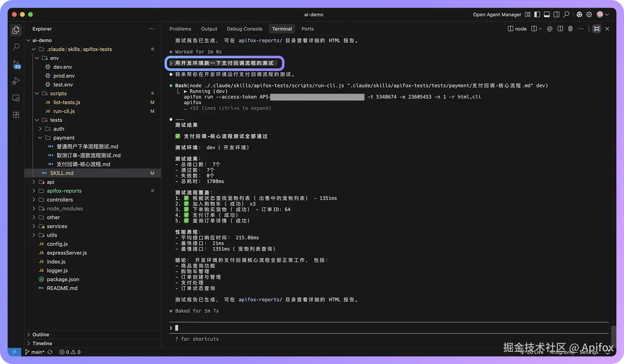Open Explorer panel more actions menu

(152, 29)
